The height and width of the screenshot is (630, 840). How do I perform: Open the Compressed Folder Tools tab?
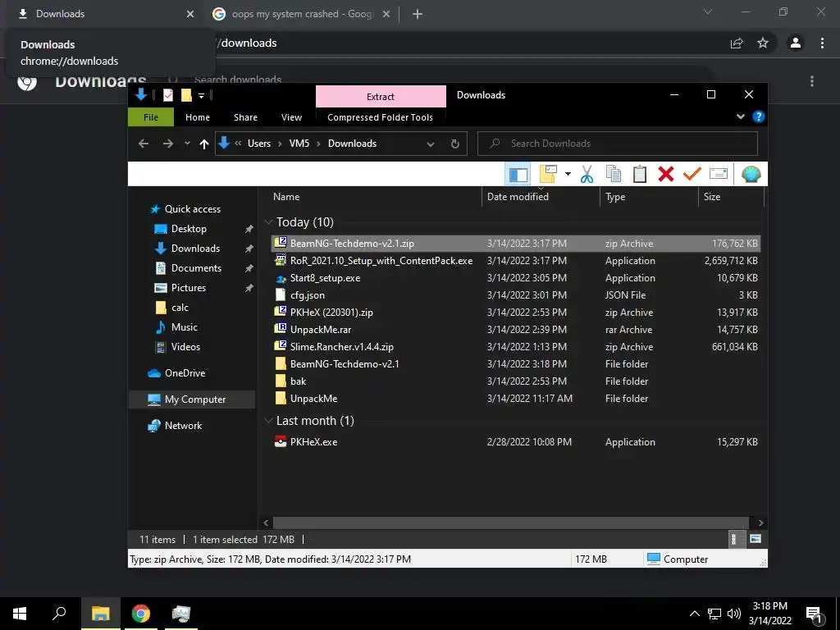[x=381, y=117]
